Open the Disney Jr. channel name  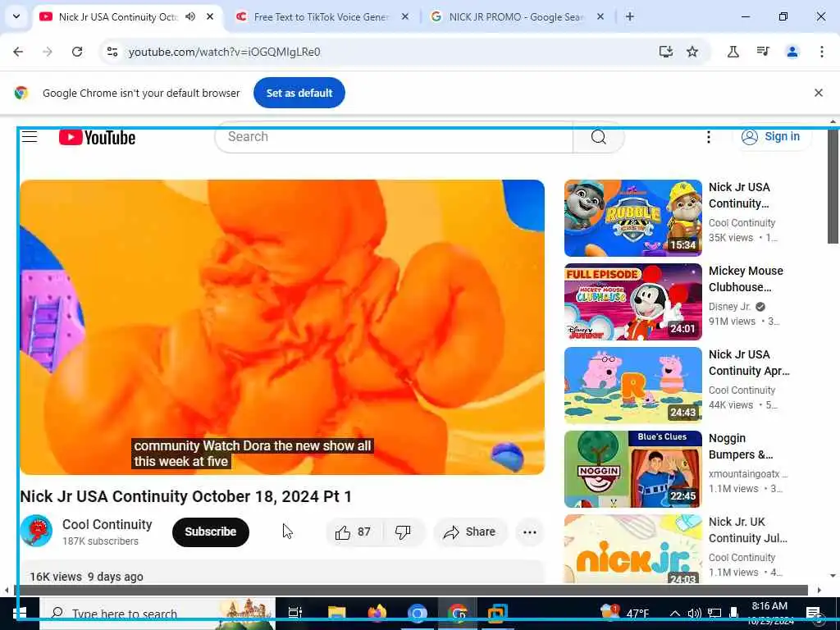[729, 307]
